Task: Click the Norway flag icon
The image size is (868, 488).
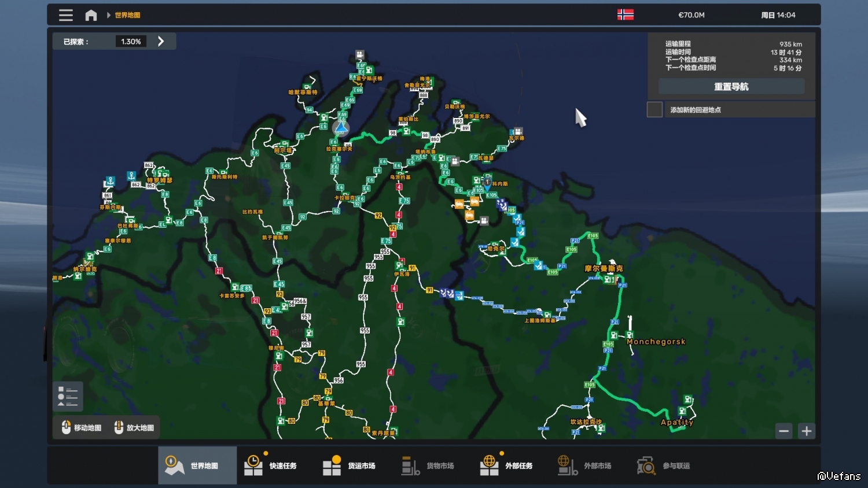Action: point(625,15)
